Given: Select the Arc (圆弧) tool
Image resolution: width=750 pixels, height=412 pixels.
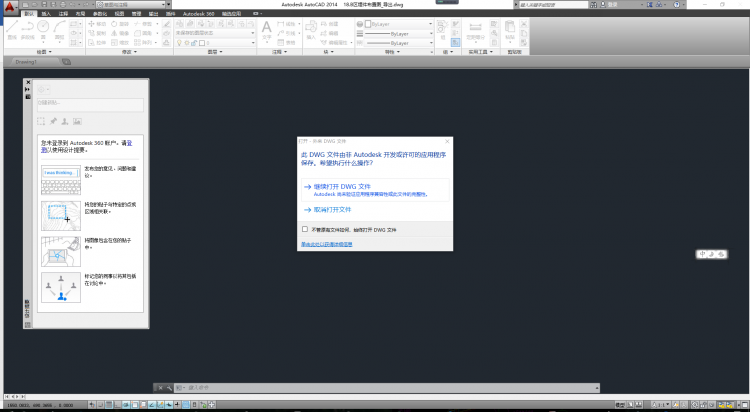Looking at the screenshot, I should 59,29.
